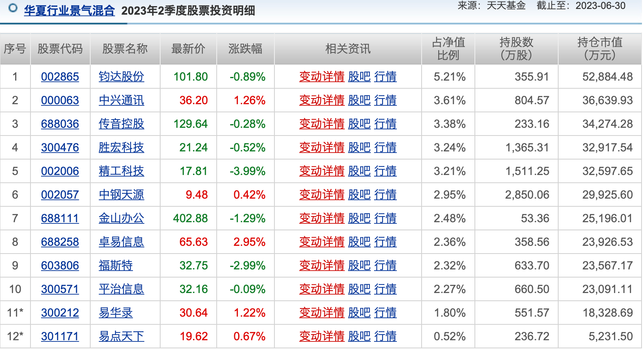The image size is (644, 350).
Task: Open stock code 688258 link
Action: 60,242
